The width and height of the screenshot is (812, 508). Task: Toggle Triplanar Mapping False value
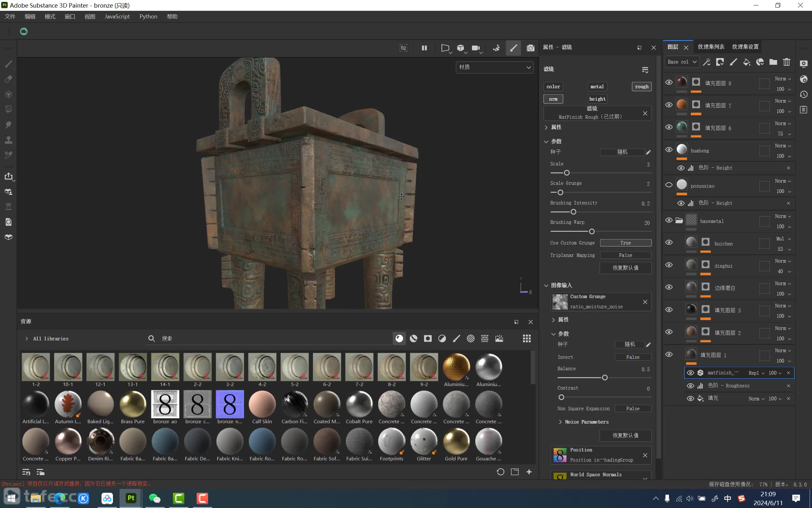click(x=625, y=255)
